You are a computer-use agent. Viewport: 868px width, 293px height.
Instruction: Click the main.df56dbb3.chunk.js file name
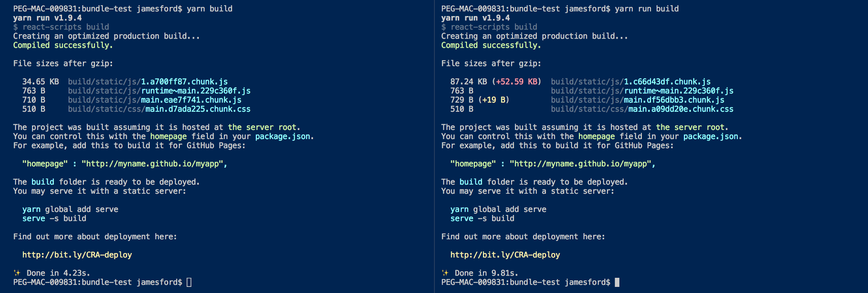(674, 100)
